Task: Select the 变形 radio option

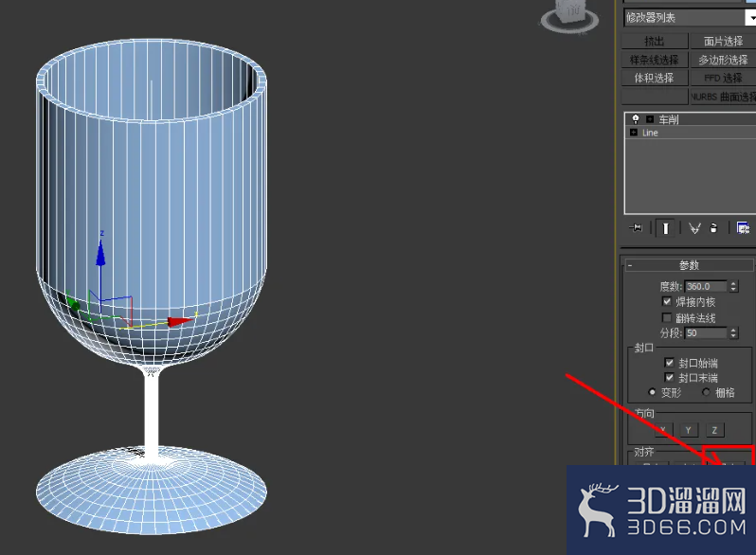Action: click(653, 392)
